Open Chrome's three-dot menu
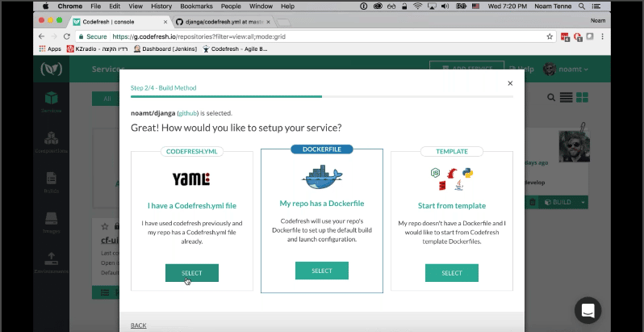This screenshot has height=332, width=644. tap(603, 36)
